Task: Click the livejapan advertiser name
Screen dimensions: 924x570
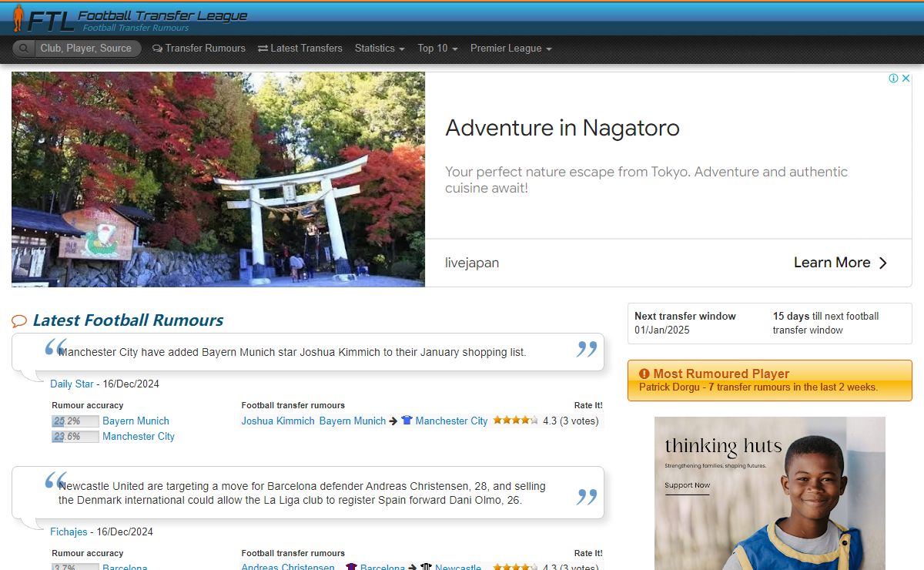Action: tap(472, 263)
